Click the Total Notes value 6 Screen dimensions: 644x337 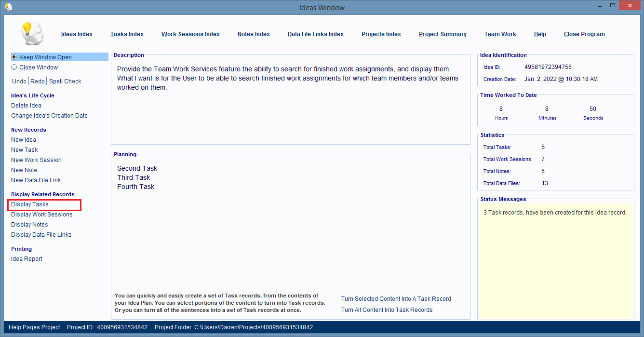[543, 171]
